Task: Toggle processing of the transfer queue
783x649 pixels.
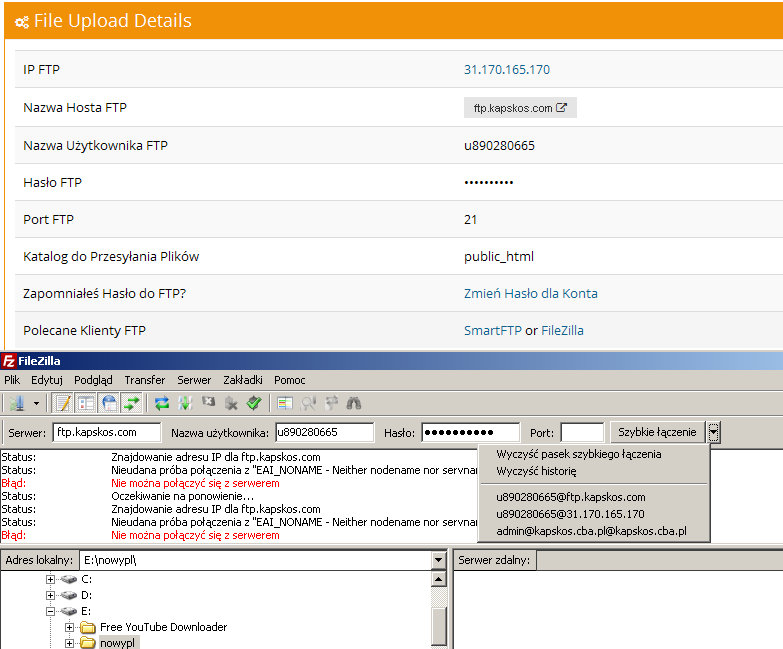Action: [185, 403]
